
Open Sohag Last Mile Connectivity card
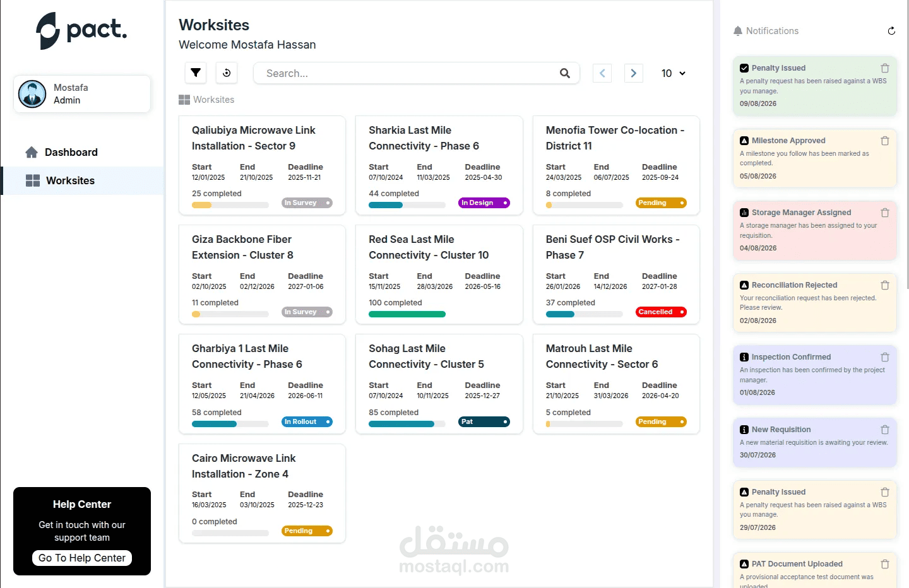pos(439,384)
